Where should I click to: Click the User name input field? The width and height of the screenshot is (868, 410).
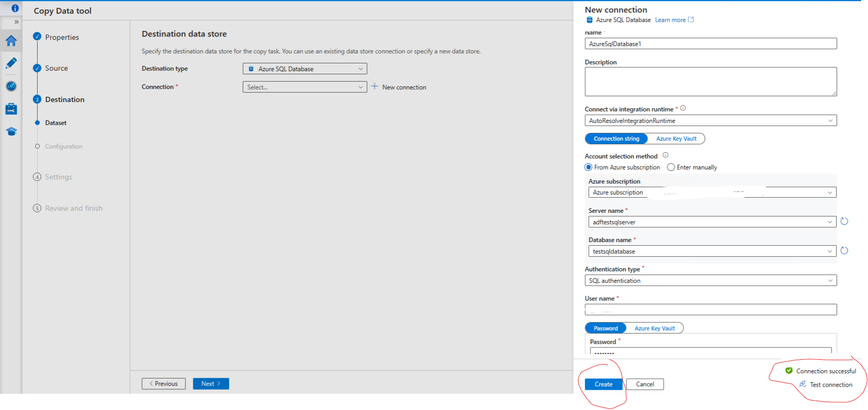pyautogui.click(x=710, y=310)
